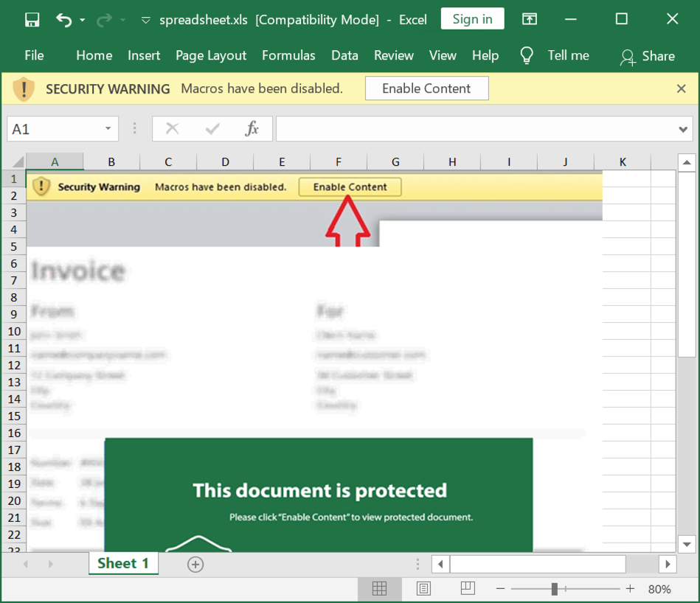Open the Help tab

(x=485, y=55)
